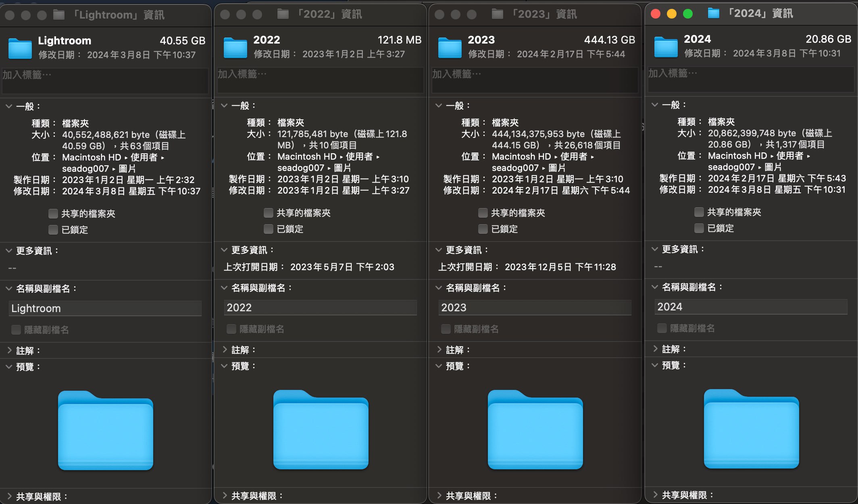Expand 共享與權限 in 2024 window

pos(655,495)
